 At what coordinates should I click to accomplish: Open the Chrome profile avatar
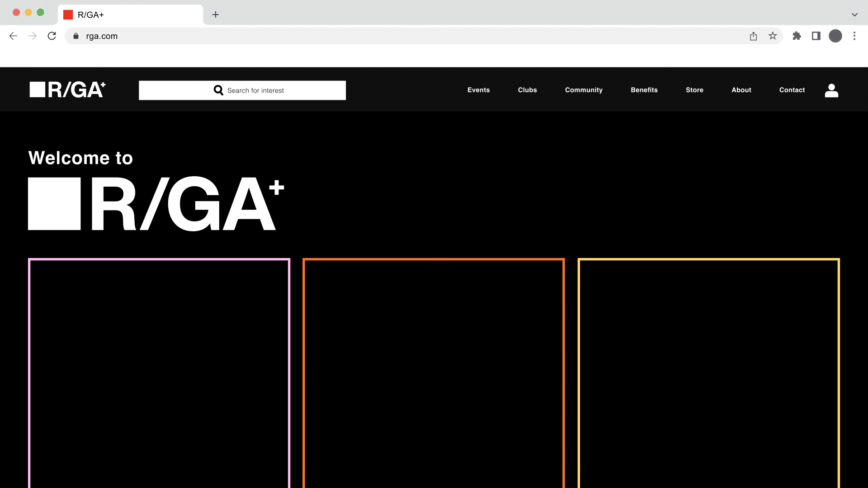pyautogui.click(x=835, y=36)
